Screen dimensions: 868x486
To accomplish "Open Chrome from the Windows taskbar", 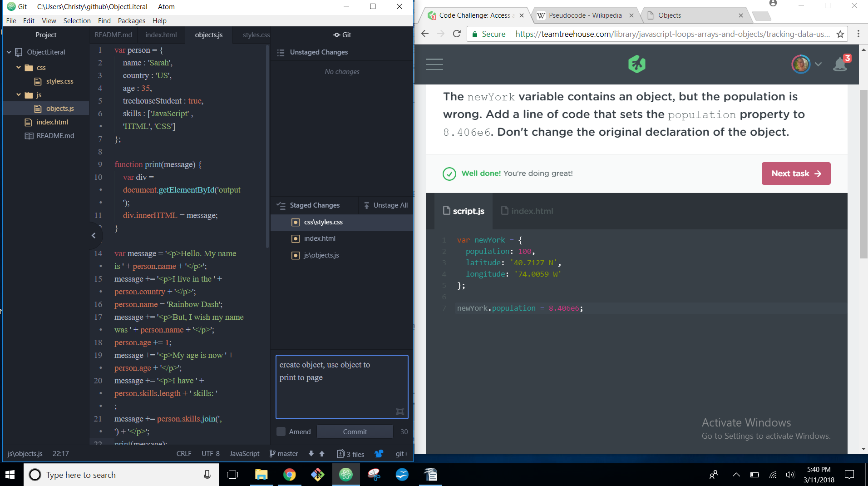I will coord(289,475).
